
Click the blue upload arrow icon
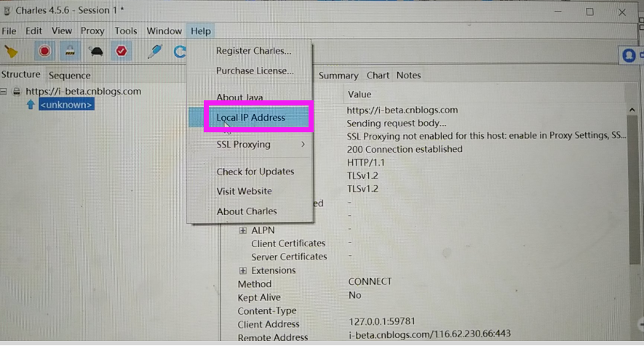click(x=31, y=105)
